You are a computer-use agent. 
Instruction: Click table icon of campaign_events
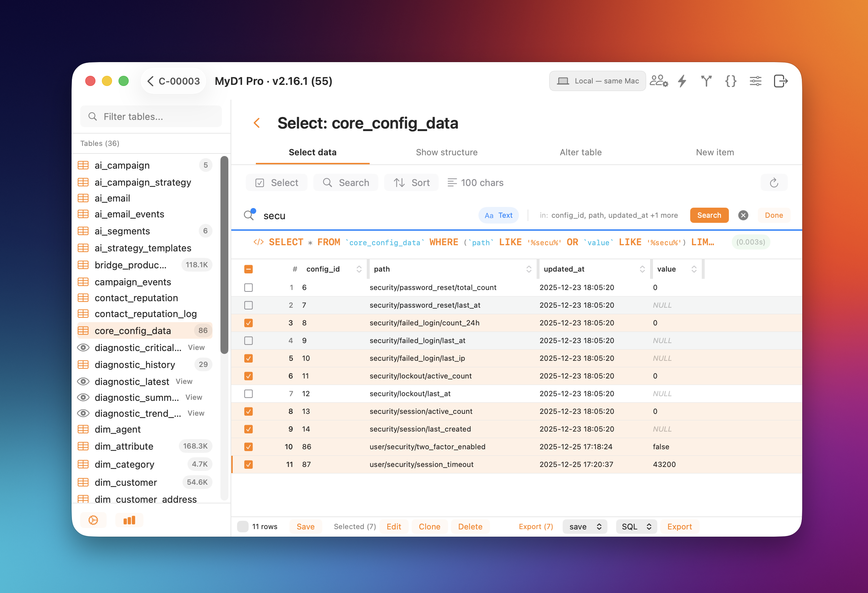(x=83, y=282)
